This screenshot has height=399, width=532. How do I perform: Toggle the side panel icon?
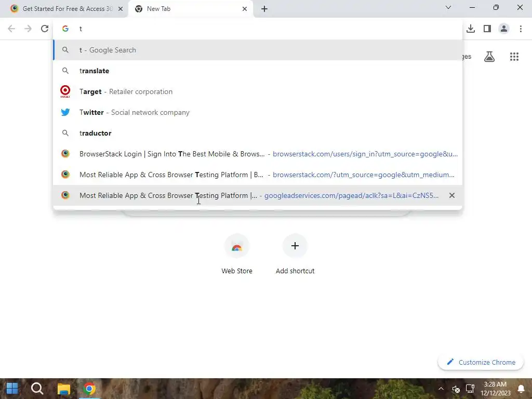[487, 29]
